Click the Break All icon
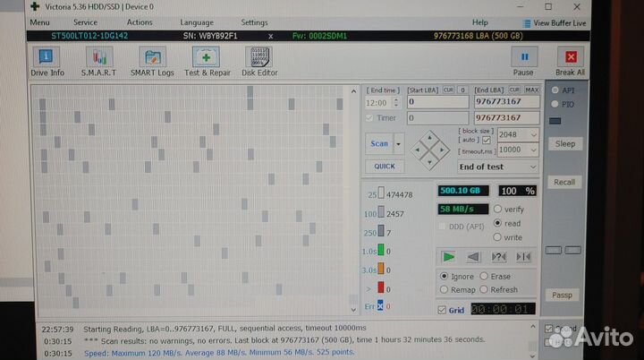The width and height of the screenshot is (644, 360). [x=570, y=57]
